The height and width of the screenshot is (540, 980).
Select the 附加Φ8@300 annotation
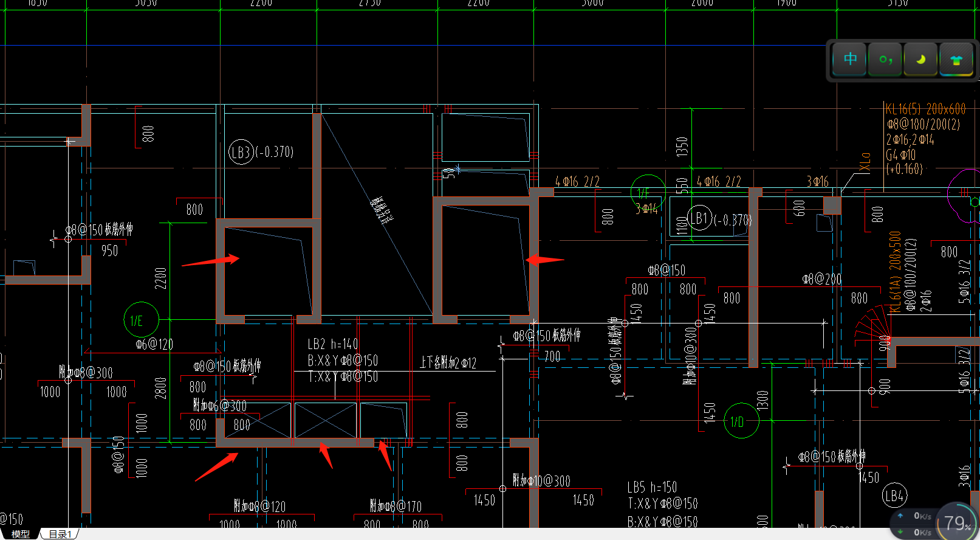coord(86,372)
